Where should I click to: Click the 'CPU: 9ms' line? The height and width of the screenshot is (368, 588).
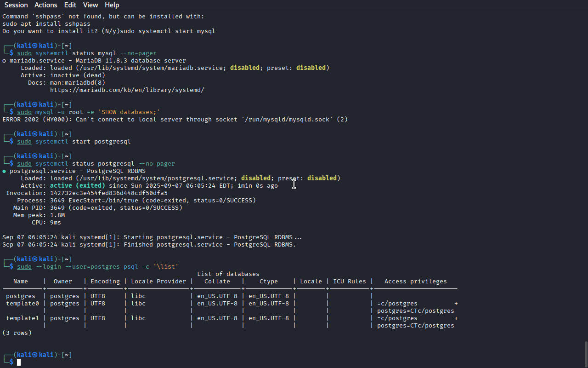pyautogui.click(x=46, y=223)
